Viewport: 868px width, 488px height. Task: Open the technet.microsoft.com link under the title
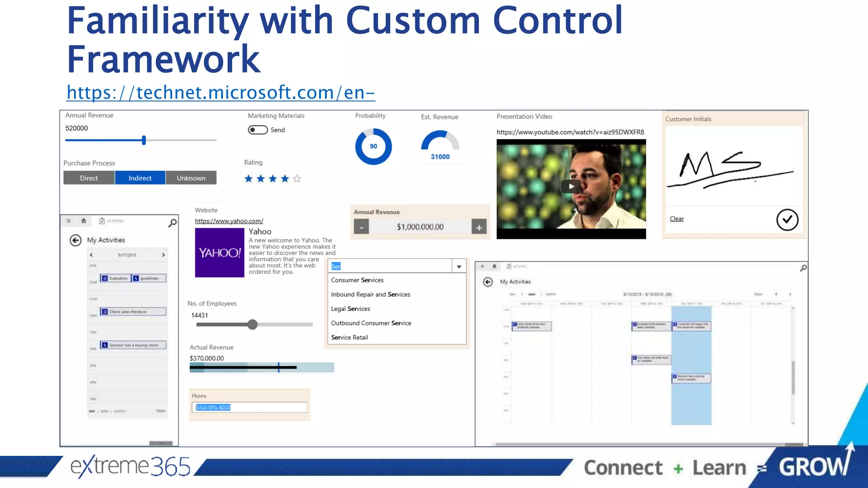click(x=221, y=92)
